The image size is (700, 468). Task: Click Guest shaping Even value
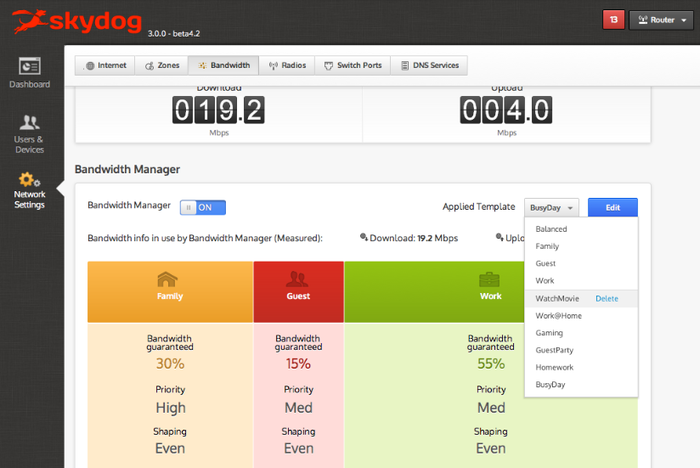tap(299, 448)
